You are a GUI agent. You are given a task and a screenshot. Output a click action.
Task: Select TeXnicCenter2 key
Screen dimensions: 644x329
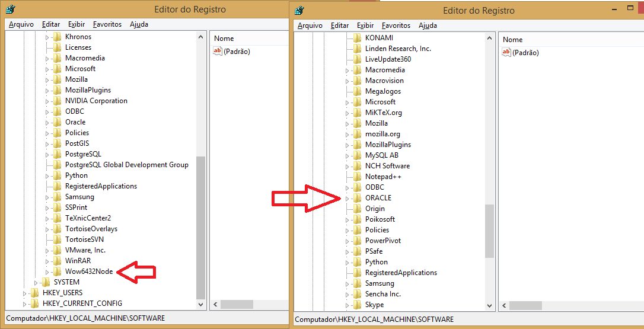point(88,218)
